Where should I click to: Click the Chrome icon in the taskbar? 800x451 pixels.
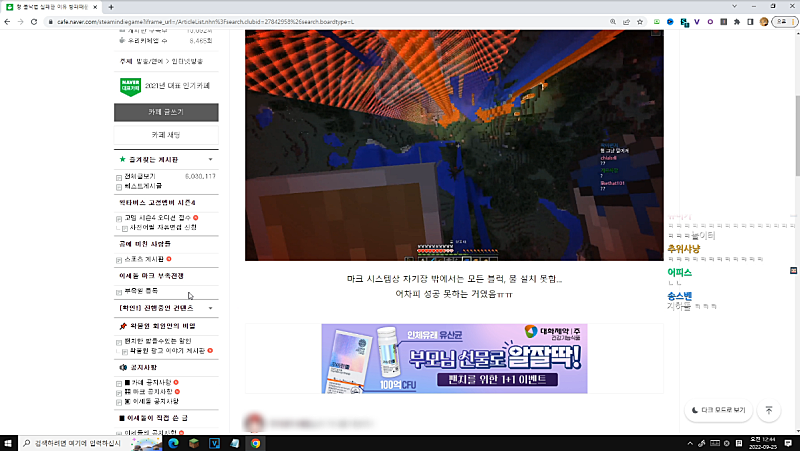pyautogui.click(x=255, y=442)
